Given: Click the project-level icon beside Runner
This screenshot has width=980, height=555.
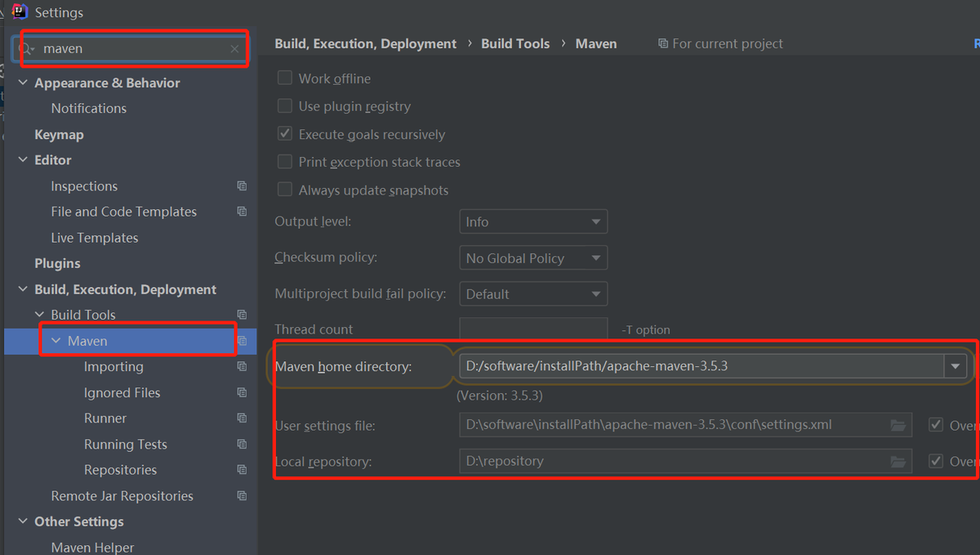Looking at the screenshot, I should [x=242, y=418].
